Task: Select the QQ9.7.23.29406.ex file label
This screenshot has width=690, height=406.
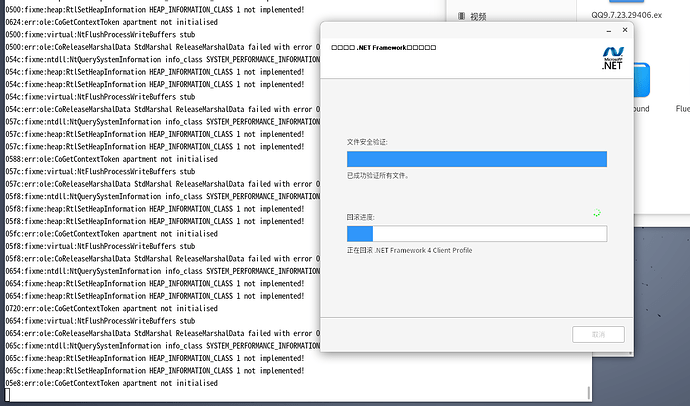Action: pos(627,15)
